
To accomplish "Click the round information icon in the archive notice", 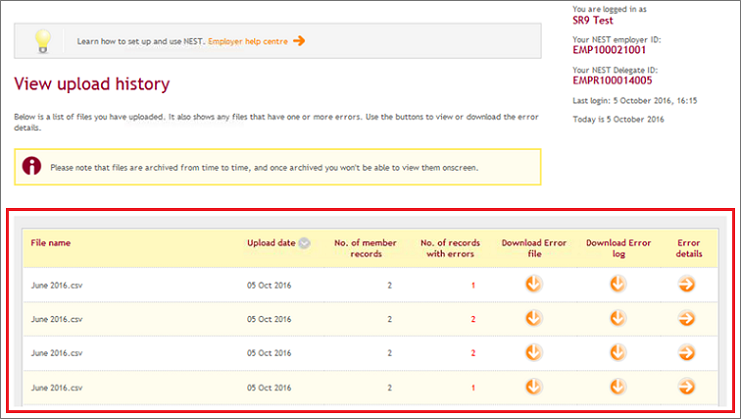I will (x=32, y=166).
